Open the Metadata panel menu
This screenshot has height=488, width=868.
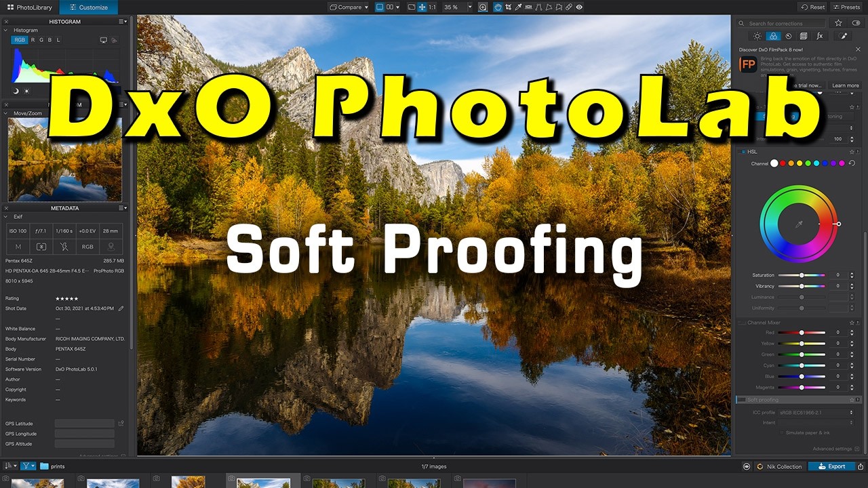point(123,208)
